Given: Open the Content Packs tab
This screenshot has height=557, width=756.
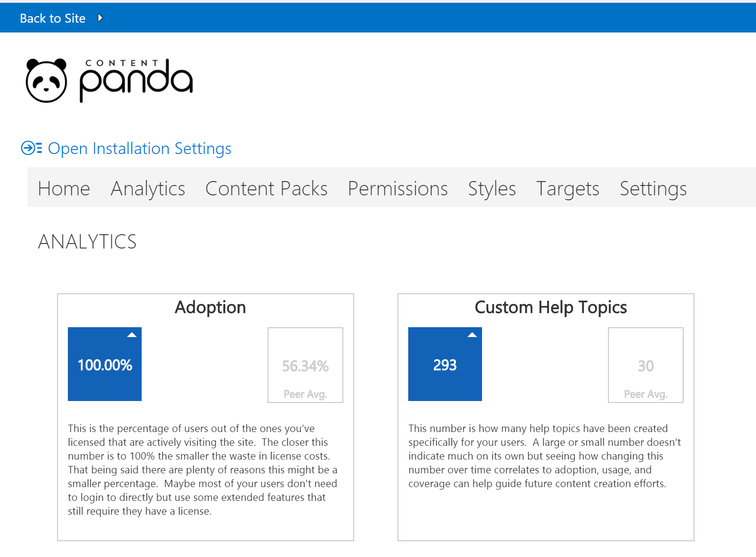Looking at the screenshot, I should 266,188.
